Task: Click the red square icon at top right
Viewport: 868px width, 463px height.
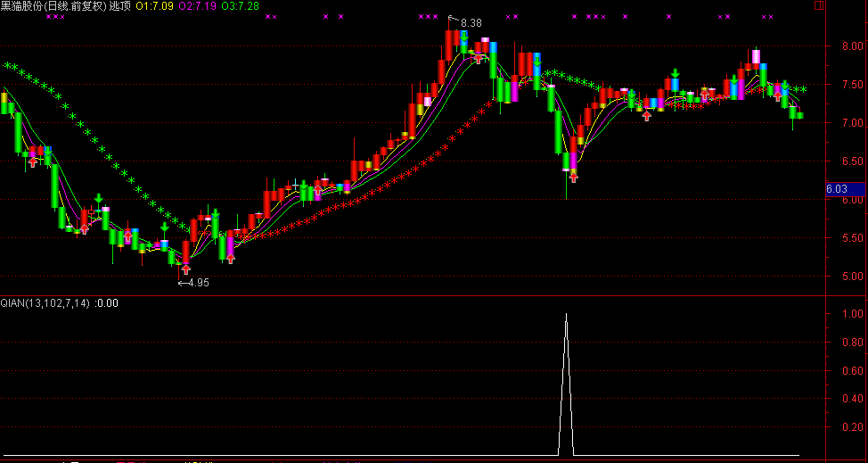Action: click(x=819, y=5)
